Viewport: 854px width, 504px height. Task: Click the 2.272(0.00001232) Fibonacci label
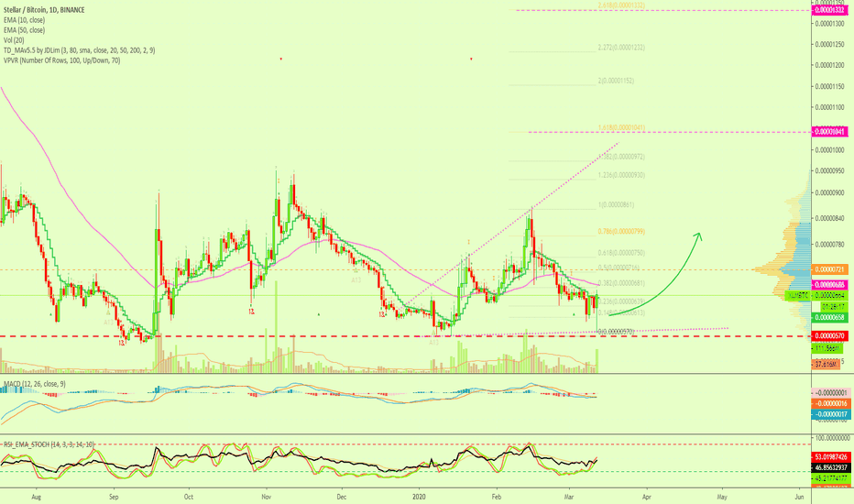point(621,48)
